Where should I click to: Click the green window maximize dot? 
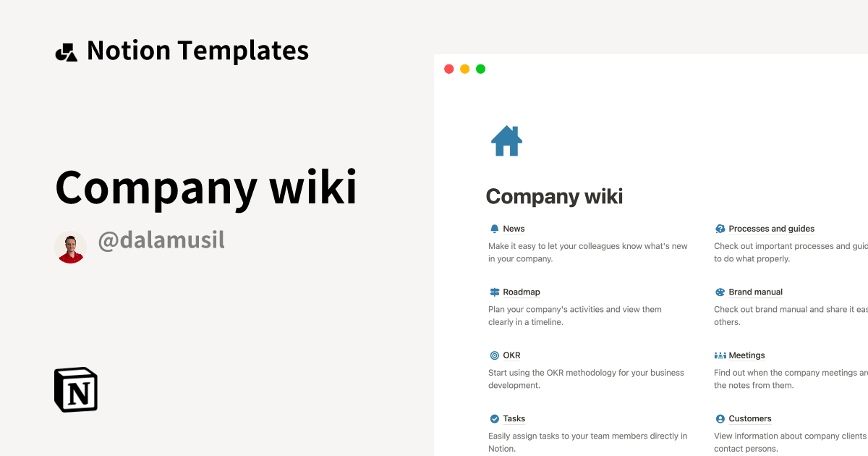[481, 69]
